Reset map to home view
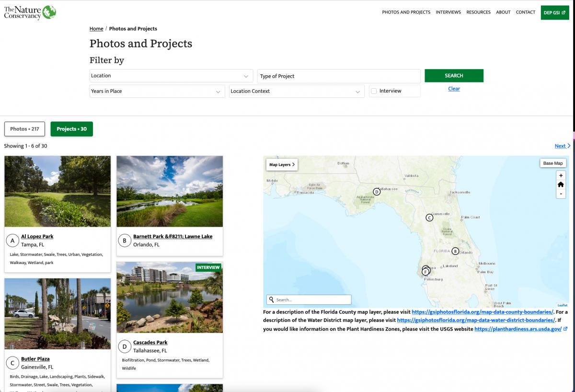575x392 pixels. (x=561, y=184)
